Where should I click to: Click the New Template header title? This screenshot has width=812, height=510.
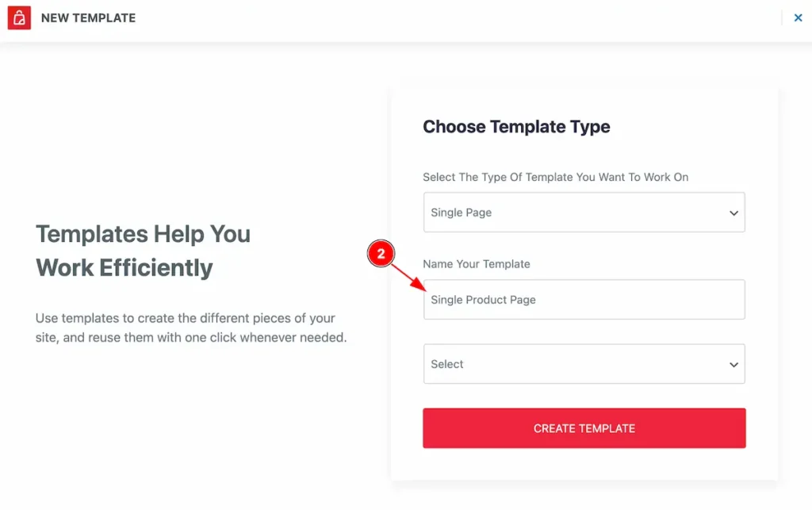tap(88, 17)
